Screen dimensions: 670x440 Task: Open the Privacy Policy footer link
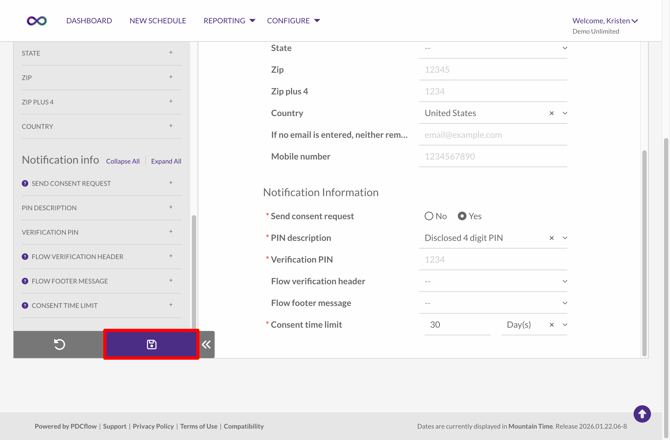pos(153,426)
